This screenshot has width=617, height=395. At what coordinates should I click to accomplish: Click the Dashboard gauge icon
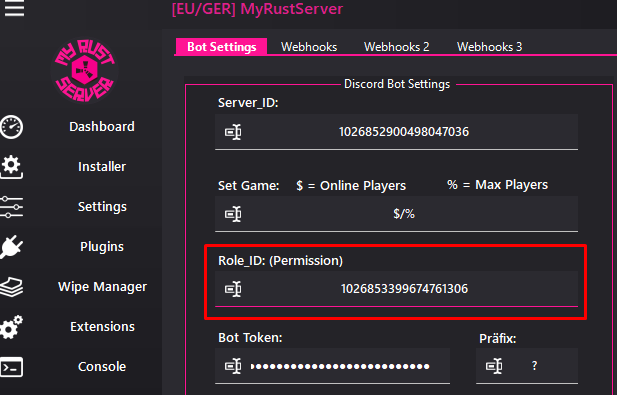tap(11, 127)
